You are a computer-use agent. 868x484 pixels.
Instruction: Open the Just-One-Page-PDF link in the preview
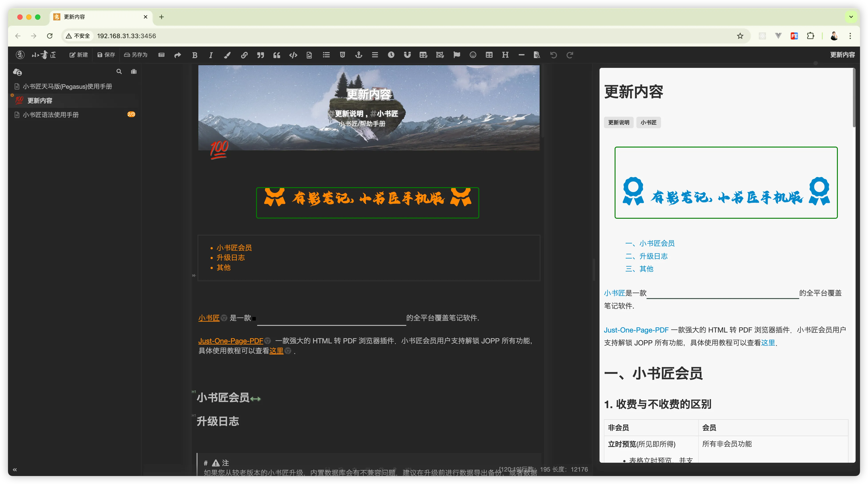(636, 330)
